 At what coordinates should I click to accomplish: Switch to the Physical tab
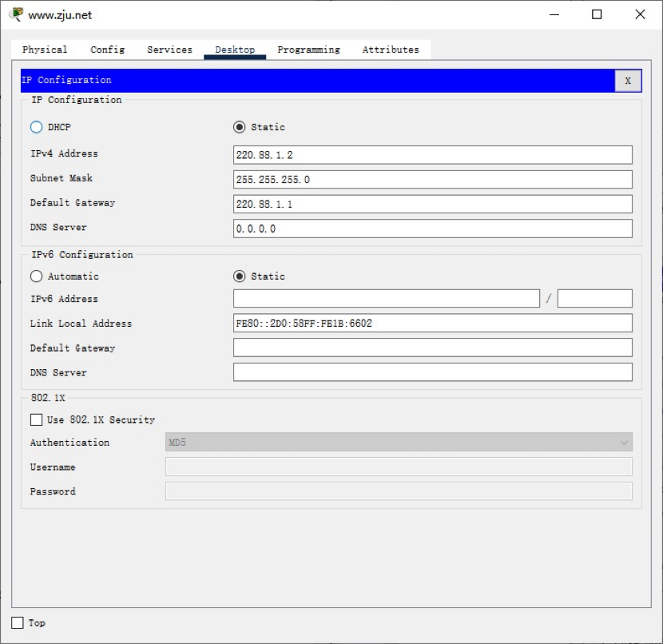45,50
